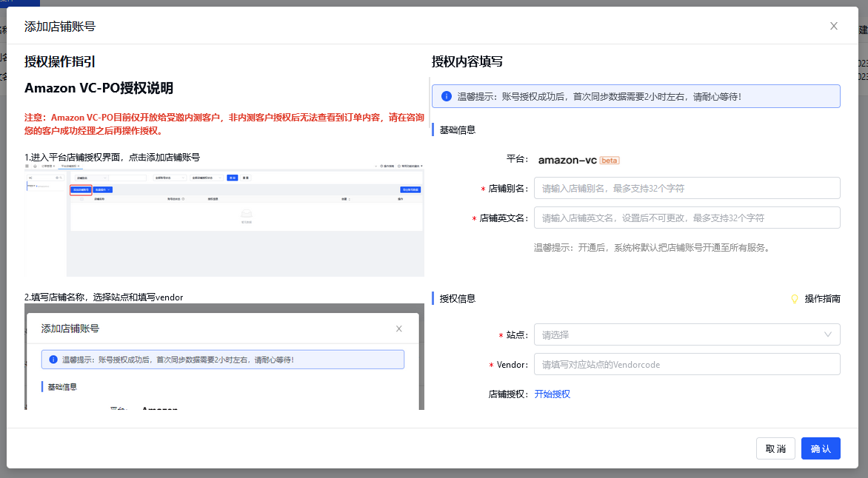868x478 pixels.
Task: Click the 授权内容填写 heading
Action: pyautogui.click(x=467, y=61)
